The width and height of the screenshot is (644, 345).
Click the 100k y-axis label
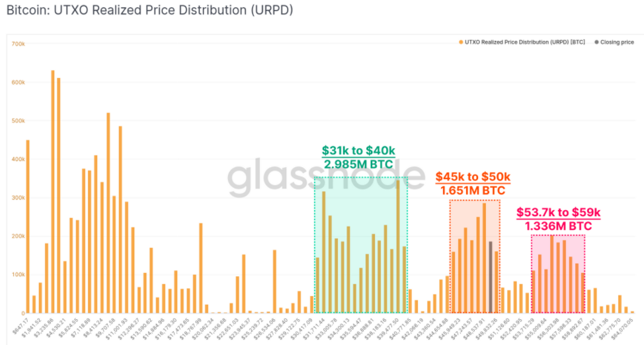18,274
